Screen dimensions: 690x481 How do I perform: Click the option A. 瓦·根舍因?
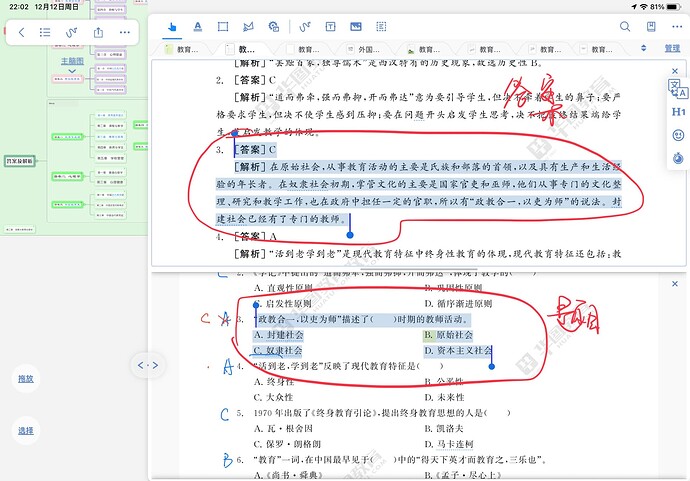[x=283, y=429]
